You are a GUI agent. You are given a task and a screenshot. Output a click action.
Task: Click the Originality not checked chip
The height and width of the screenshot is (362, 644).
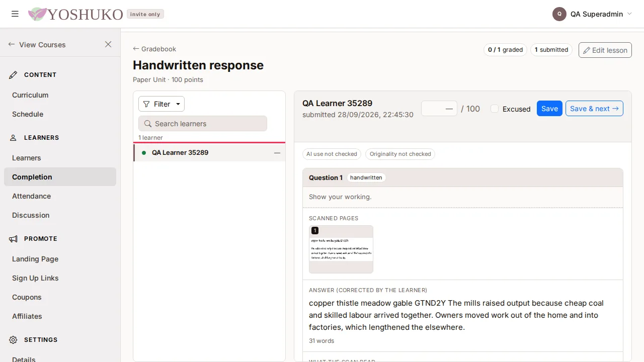point(400,154)
